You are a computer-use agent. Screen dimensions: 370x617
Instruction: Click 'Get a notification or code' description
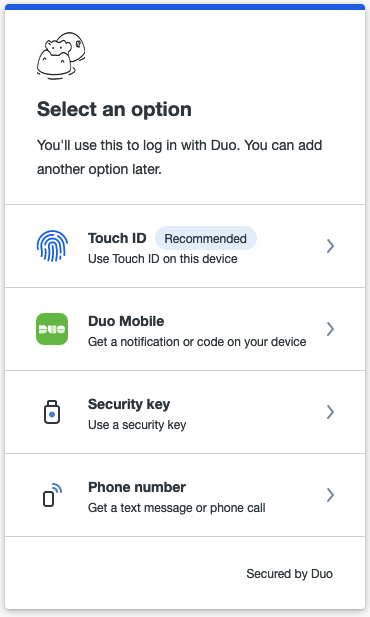197,342
